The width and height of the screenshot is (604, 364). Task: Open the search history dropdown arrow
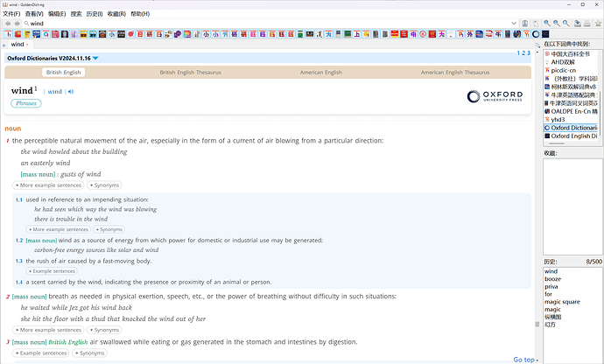coord(514,24)
